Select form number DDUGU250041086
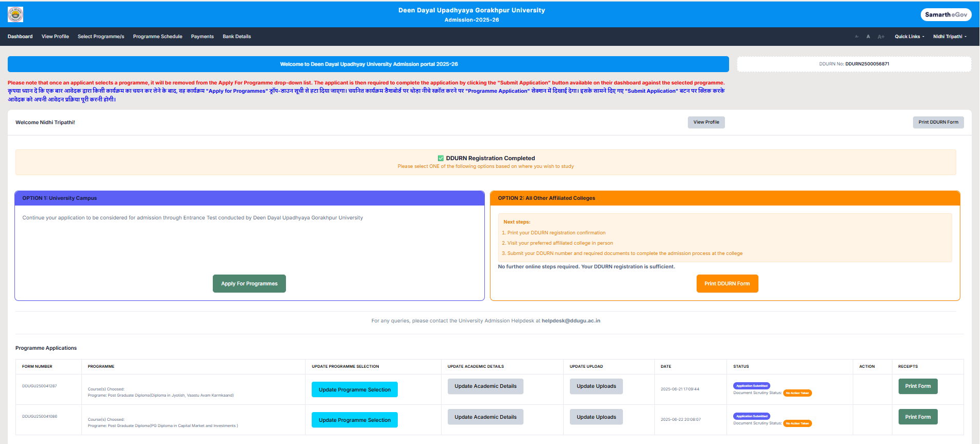This screenshot has height=444, width=980. click(40, 416)
